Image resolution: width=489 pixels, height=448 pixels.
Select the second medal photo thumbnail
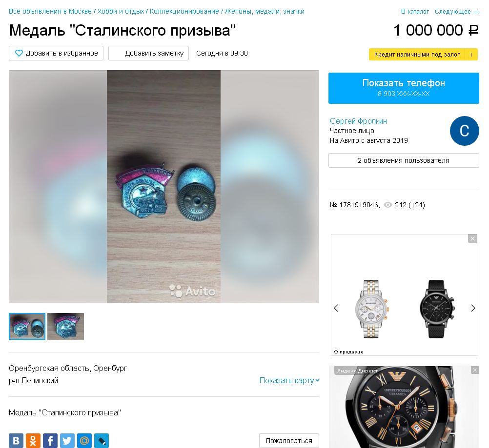pos(66,326)
